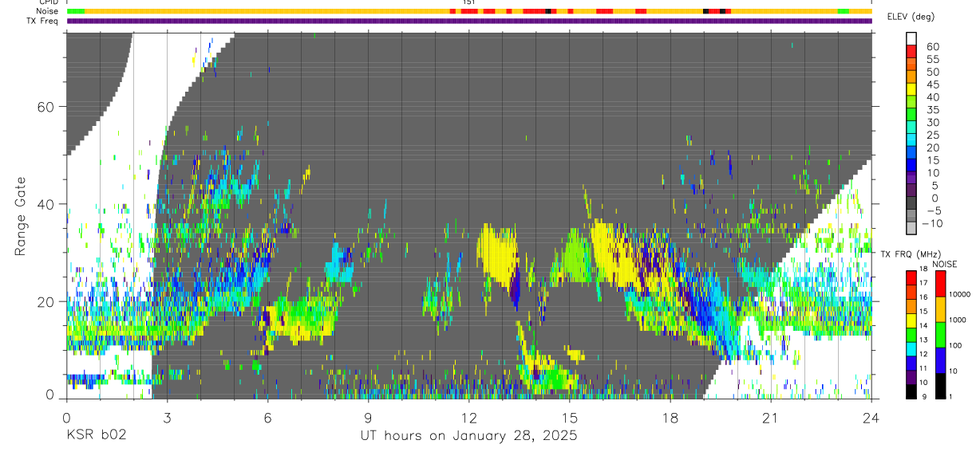Click the 'ELEV (deg)' color bar title

[912, 17]
